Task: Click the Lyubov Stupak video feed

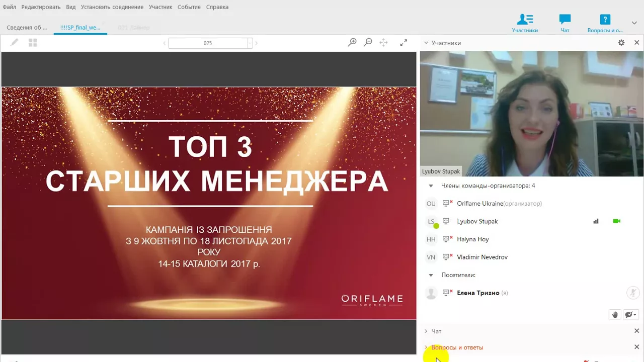Action: [x=532, y=114]
